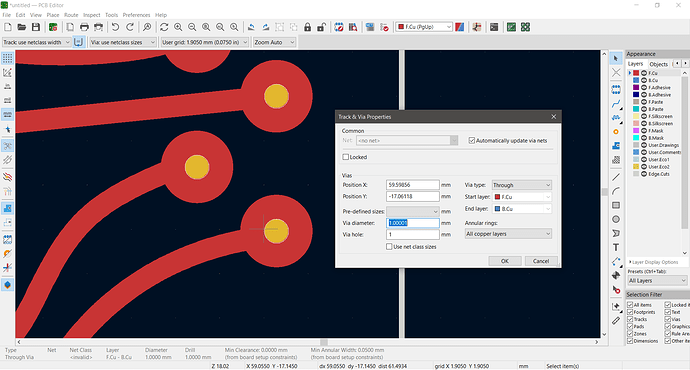Image resolution: width=690 pixels, height=370 pixels.
Task: Select the Route Tracks tool
Action: [x=616, y=104]
